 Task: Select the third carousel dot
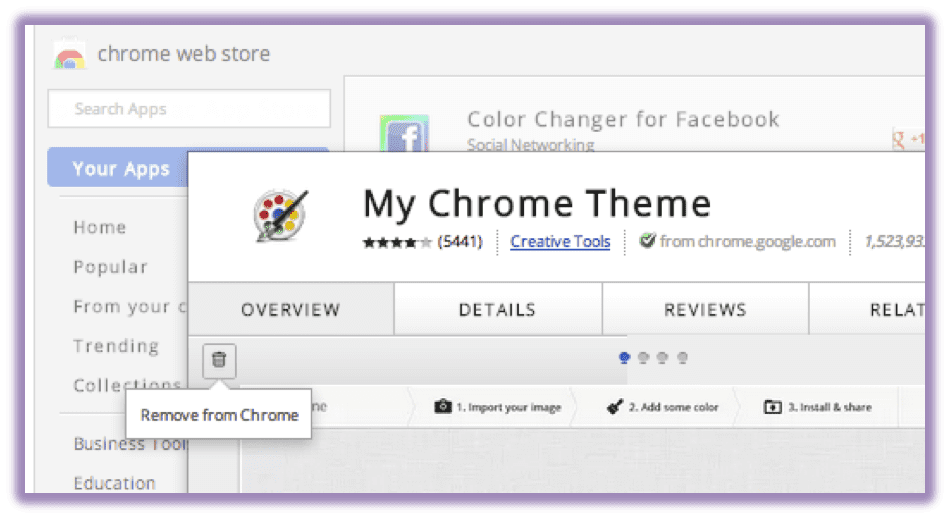[663, 357]
